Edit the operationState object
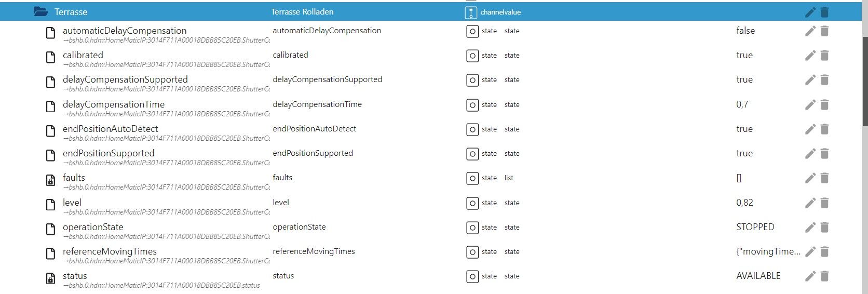The width and height of the screenshot is (868, 294). [810, 228]
